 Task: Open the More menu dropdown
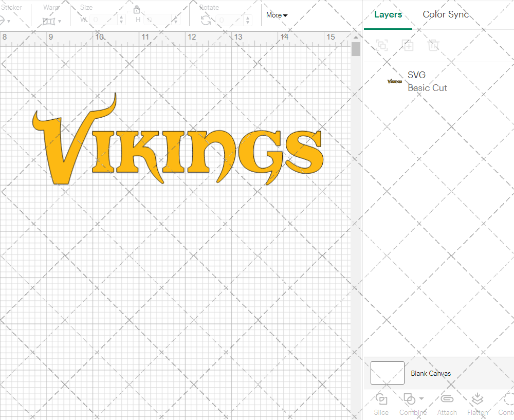click(x=277, y=15)
